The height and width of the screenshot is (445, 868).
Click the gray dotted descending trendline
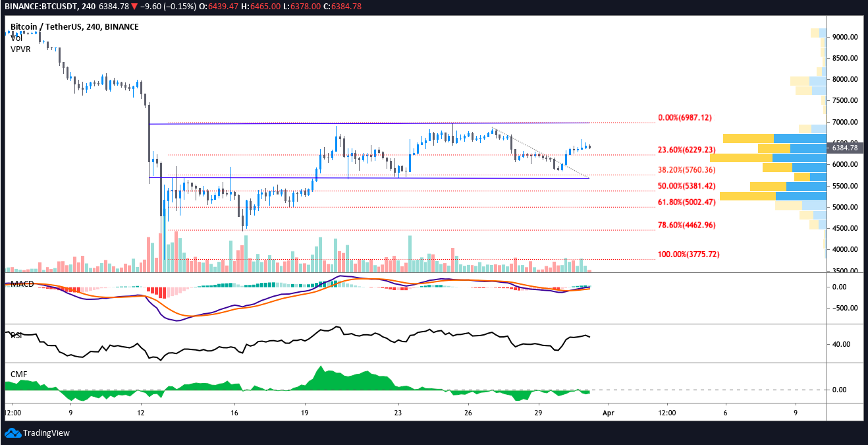[540, 153]
